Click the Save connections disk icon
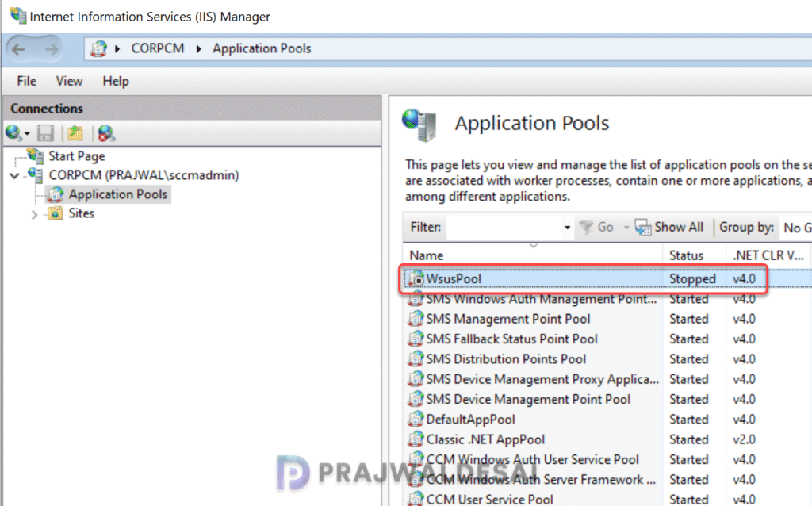 click(45, 133)
